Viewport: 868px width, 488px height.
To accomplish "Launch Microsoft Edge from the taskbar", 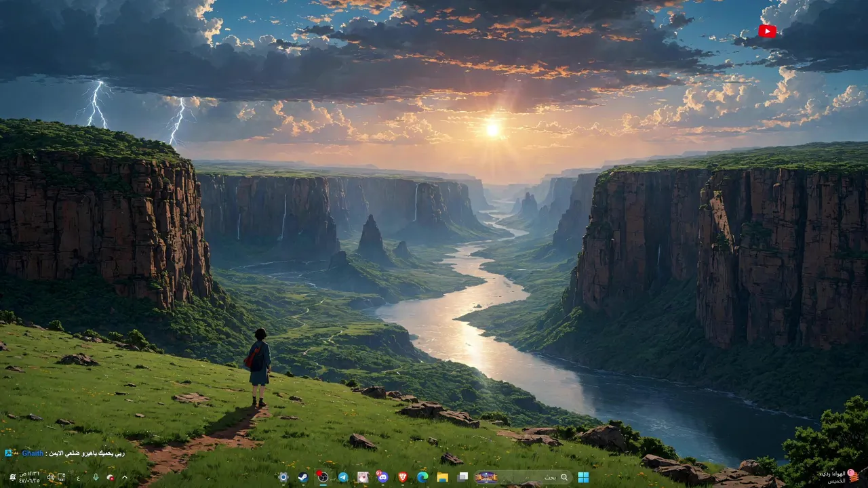I will [422, 477].
